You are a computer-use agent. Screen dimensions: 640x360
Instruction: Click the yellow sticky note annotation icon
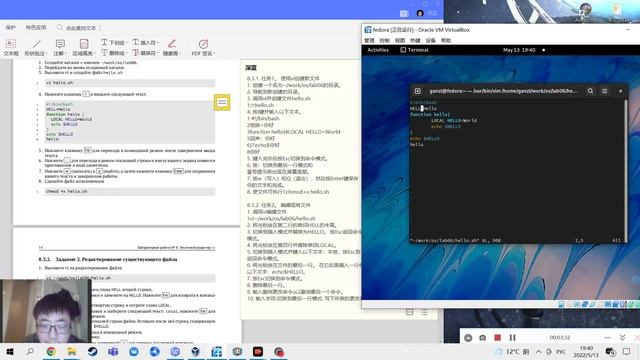pos(222,102)
